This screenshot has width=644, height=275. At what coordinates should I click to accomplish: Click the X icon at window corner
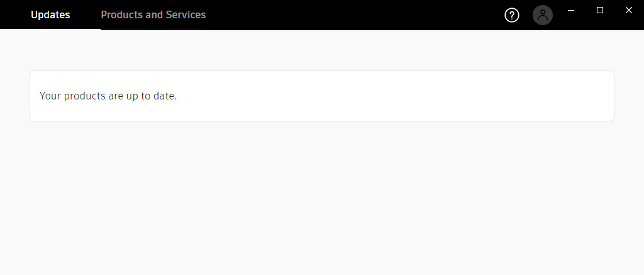click(629, 11)
